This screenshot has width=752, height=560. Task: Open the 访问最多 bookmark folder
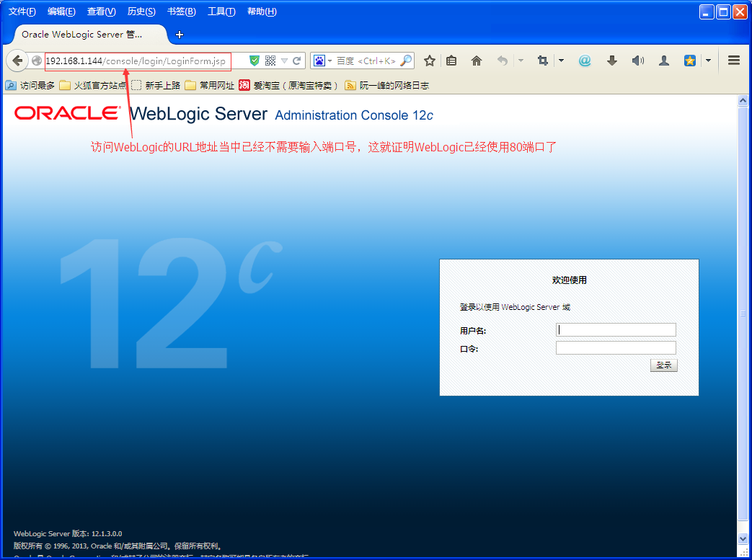30,85
